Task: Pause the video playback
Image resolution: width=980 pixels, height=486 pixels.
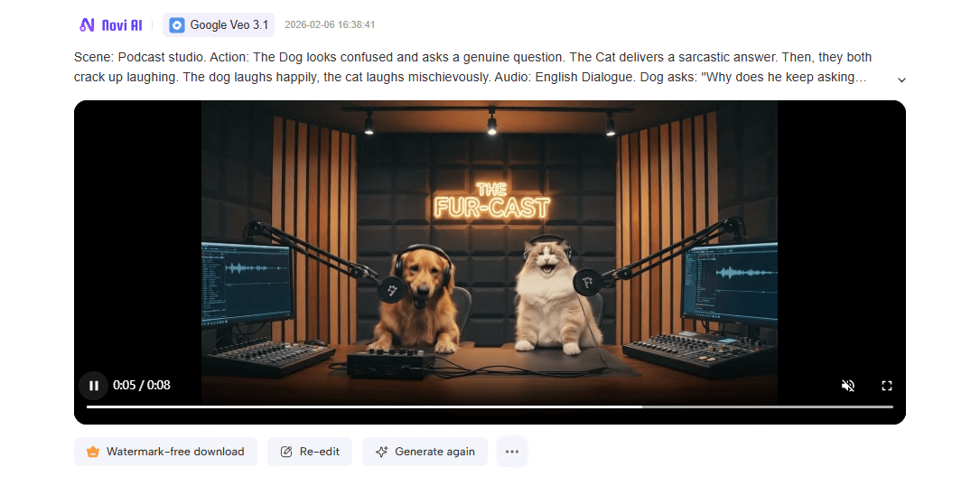Action: click(x=94, y=386)
